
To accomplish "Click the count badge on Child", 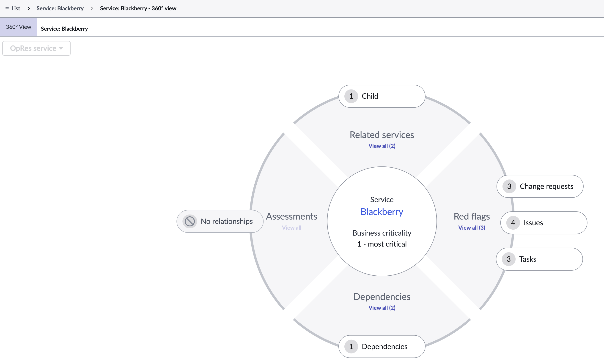I will click(x=351, y=96).
